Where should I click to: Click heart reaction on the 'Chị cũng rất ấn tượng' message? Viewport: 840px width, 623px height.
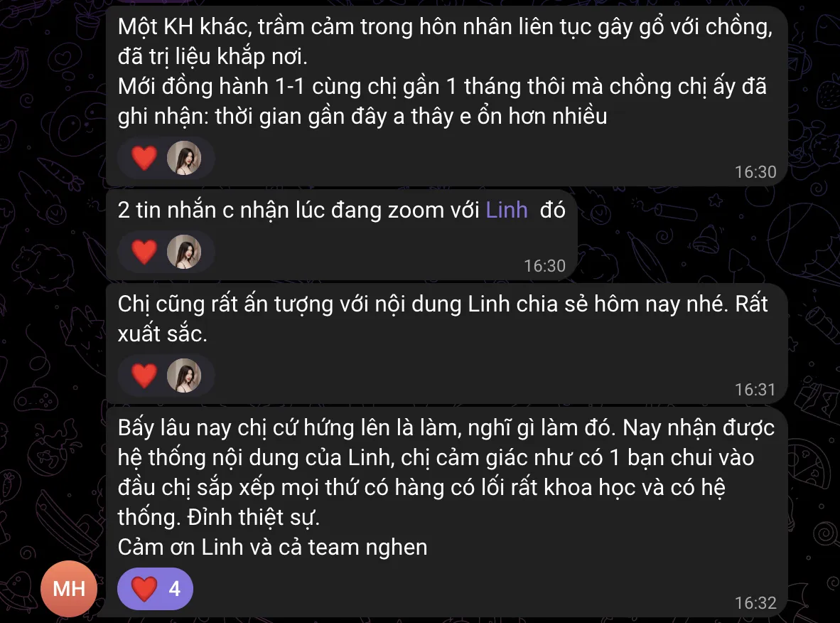(x=144, y=376)
